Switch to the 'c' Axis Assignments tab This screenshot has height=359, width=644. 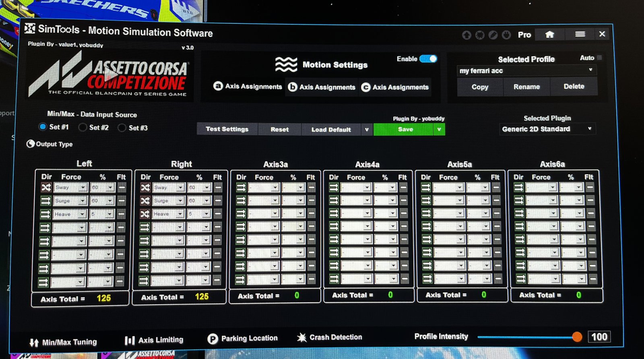395,87
